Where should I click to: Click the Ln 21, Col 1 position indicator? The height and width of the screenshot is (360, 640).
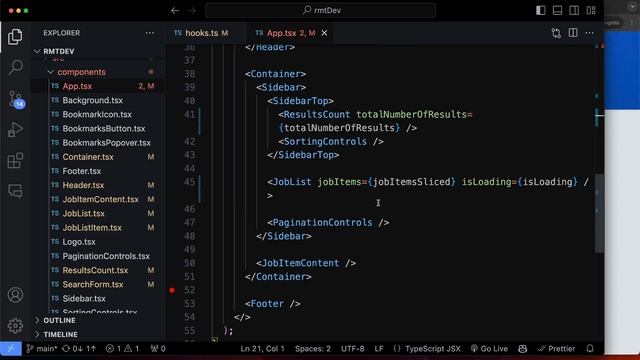[262, 349]
